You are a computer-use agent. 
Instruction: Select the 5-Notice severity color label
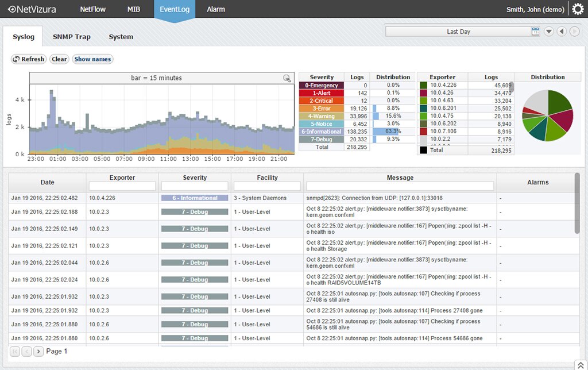click(x=322, y=124)
